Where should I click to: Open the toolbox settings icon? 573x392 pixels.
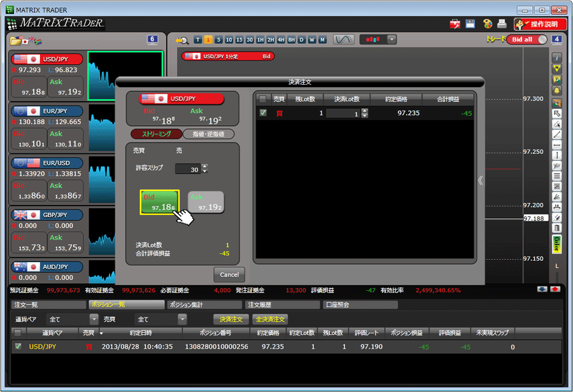click(x=455, y=24)
